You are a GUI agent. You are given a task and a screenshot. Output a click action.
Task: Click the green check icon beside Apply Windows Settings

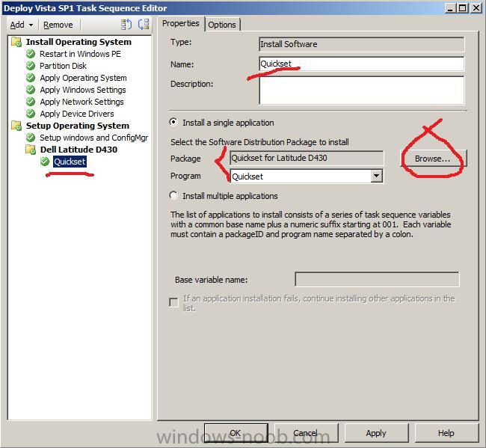point(31,90)
